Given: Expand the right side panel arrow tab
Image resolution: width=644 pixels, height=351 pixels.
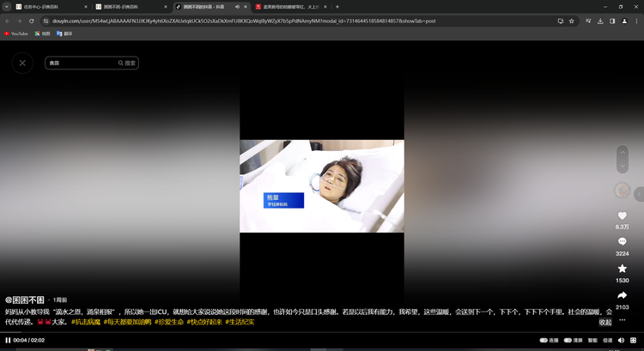Looking at the screenshot, I should click(639, 194).
